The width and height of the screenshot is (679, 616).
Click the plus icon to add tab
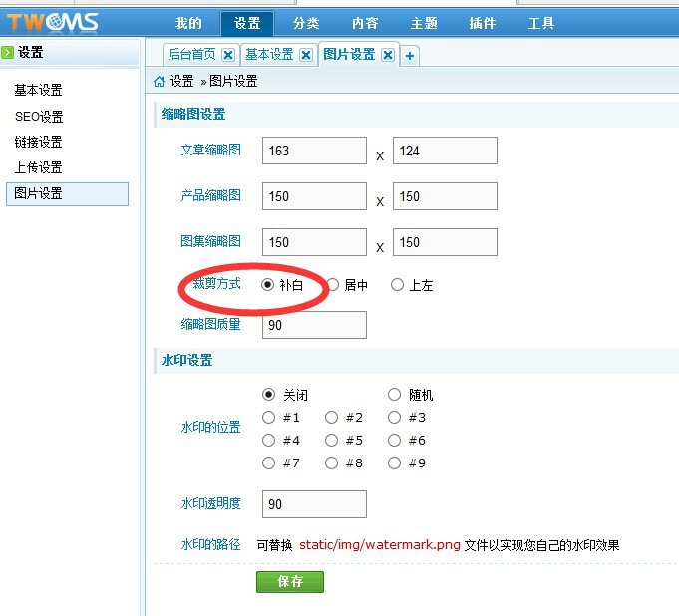click(x=409, y=56)
